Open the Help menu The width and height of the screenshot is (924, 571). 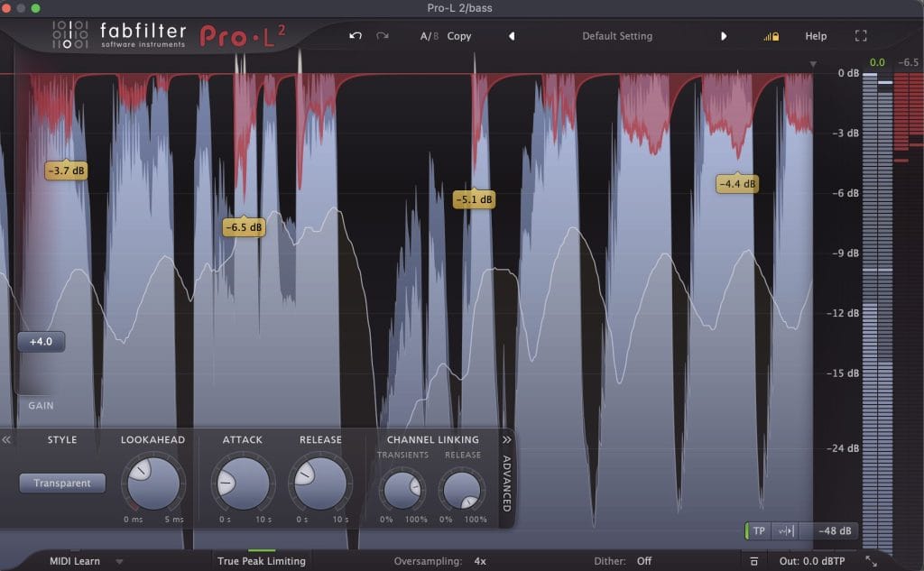coord(816,36)
